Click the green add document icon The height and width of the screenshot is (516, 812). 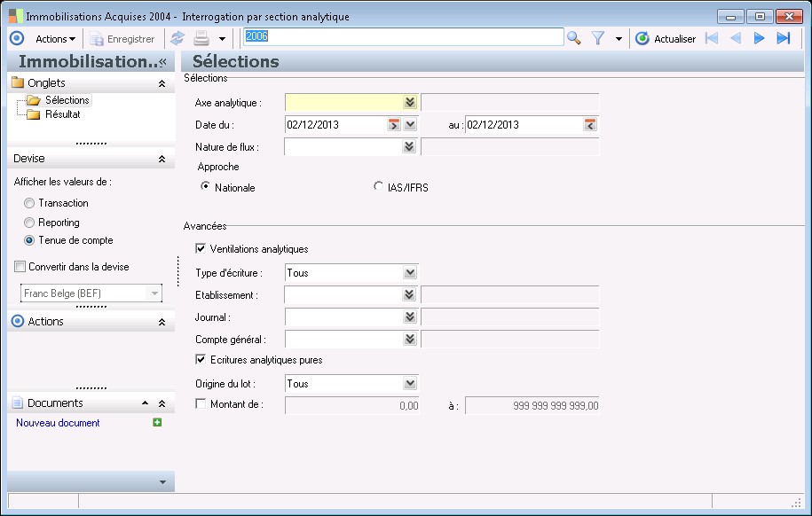pos(157,423)
